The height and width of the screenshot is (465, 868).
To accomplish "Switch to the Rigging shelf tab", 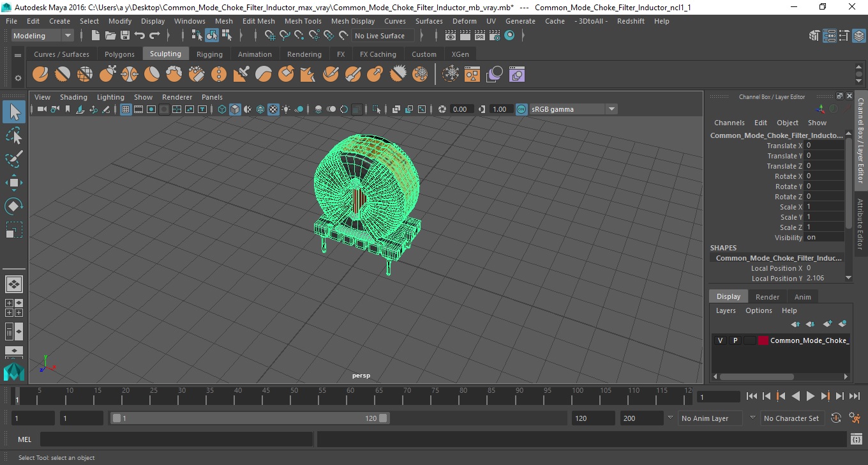I will click(209, 54).
